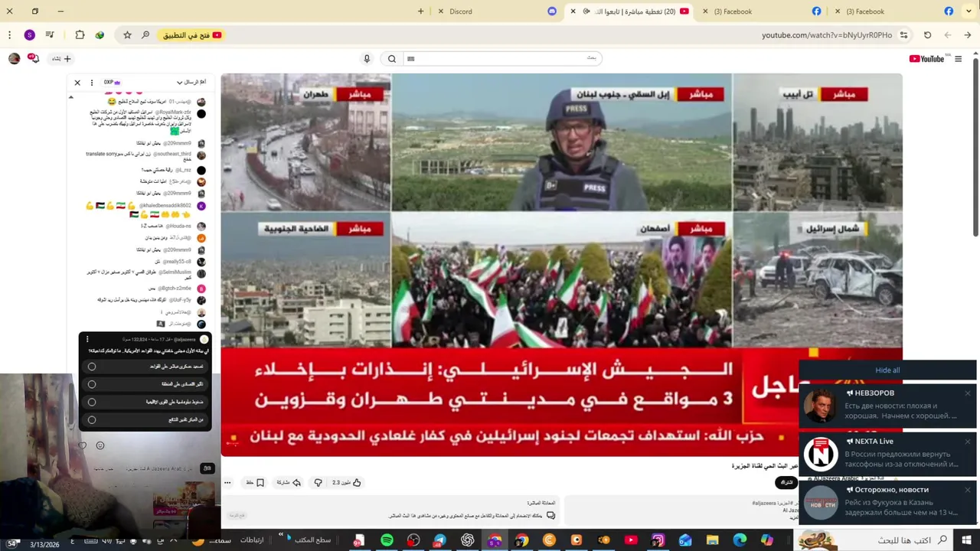Click the black Subscribe button
Screen dimensions: 980x551
click(786, 482)
